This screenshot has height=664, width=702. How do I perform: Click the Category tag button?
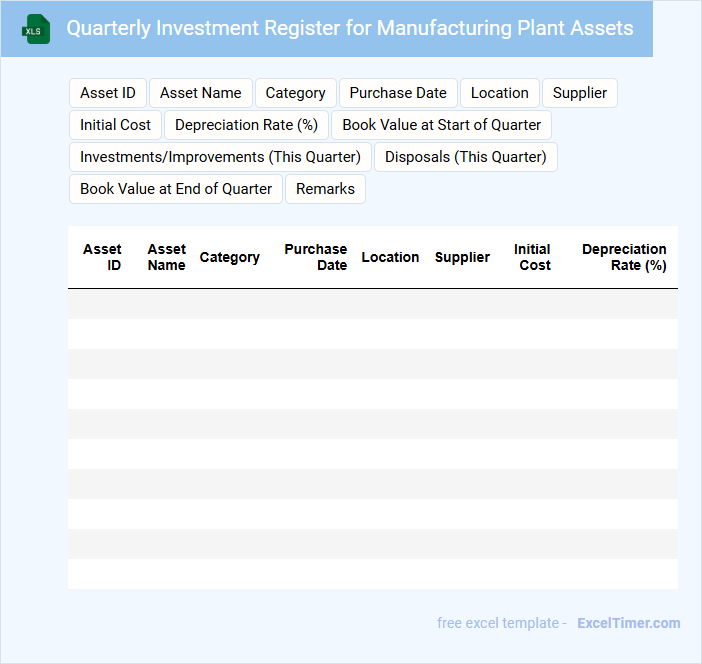pos(295,93)
